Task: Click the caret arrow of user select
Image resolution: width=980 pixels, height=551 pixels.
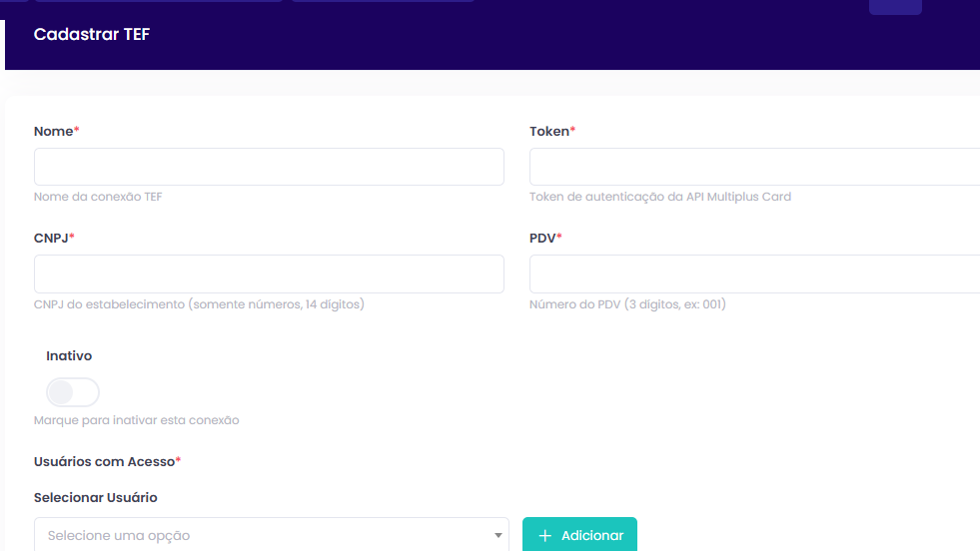Action: click(498, 536)
